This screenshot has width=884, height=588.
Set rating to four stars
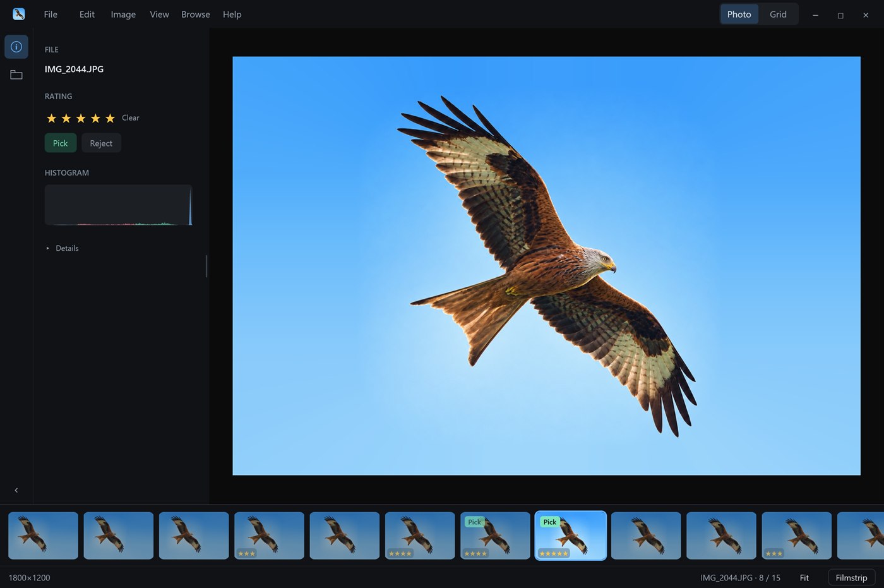tap(95, 118)
